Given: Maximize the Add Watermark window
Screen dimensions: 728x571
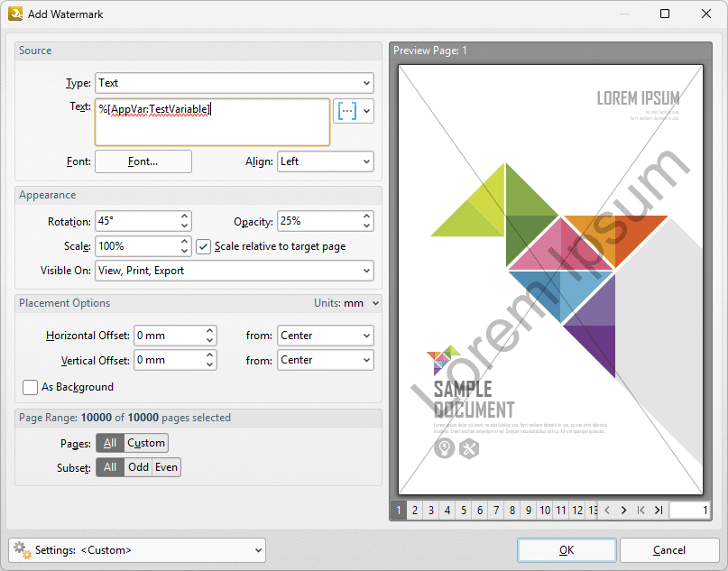Looking at the screenshot, I should 665,14.
